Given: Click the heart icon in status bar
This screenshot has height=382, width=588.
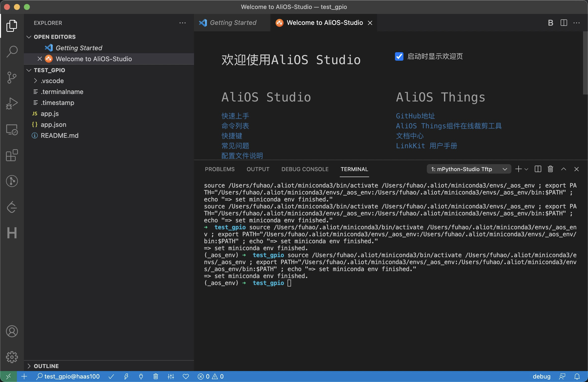Looking at the screenshot, I should pos(186,377).
